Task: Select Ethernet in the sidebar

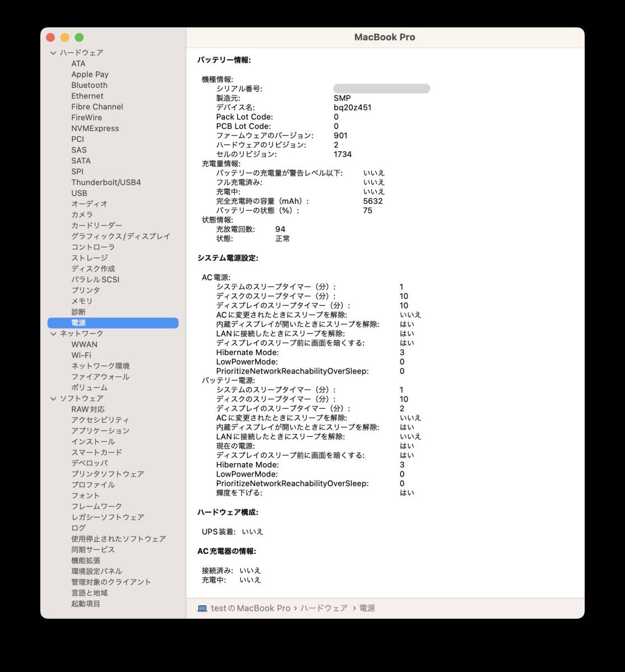Action: 87,96
